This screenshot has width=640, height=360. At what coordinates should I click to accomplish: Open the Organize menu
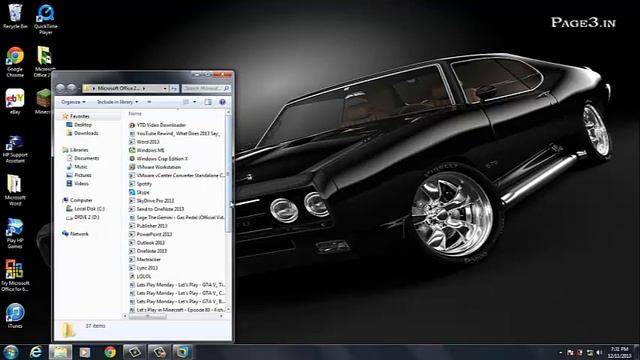coord(73,102)
